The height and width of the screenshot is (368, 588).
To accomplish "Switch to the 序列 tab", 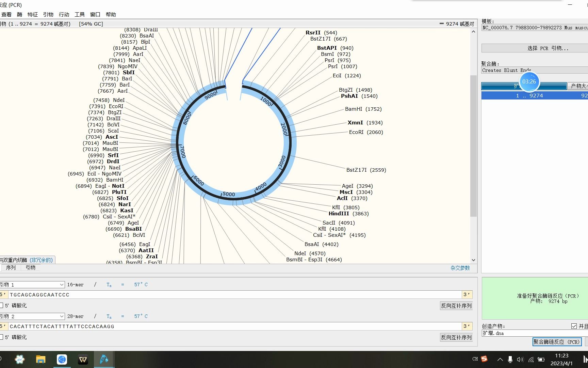I will pyautogui.click(x=11, y=268).
